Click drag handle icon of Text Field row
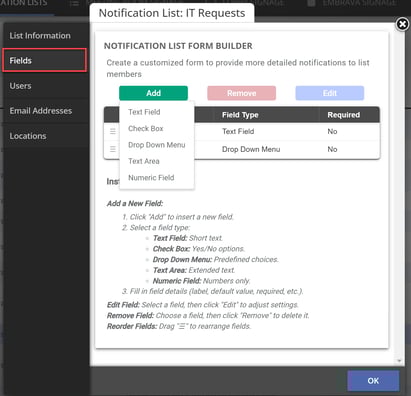 [x=113, y=131]
